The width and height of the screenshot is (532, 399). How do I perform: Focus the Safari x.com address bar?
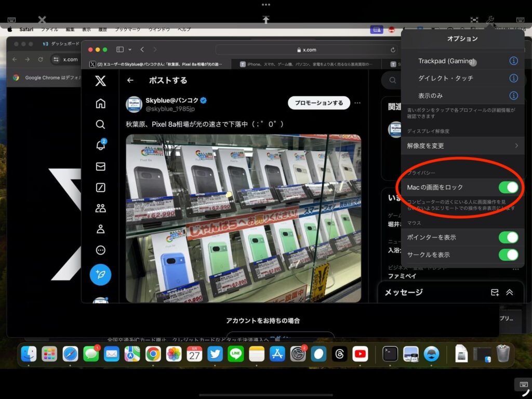coord(307,50)
